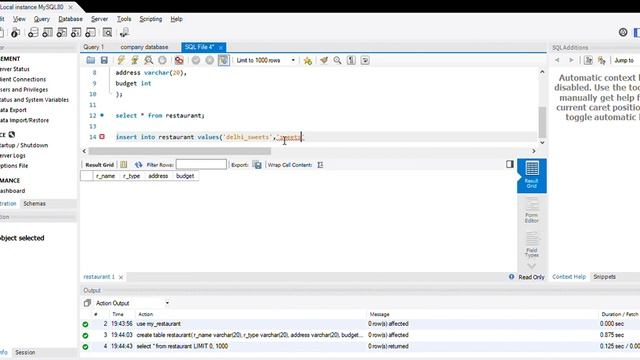The height and width of the screenshot is (360, 640).
Task: Open Server menu
Action: 99,19
